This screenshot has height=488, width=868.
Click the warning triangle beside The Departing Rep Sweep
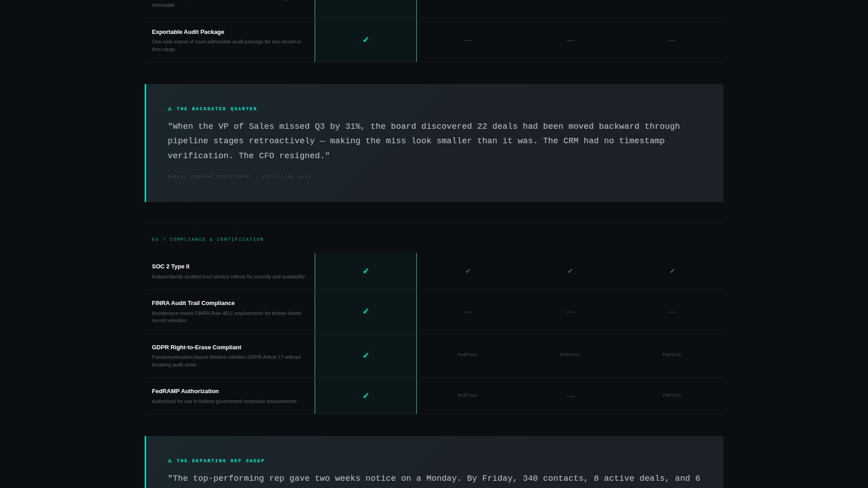pyautogui.click(x=170, y=461)
